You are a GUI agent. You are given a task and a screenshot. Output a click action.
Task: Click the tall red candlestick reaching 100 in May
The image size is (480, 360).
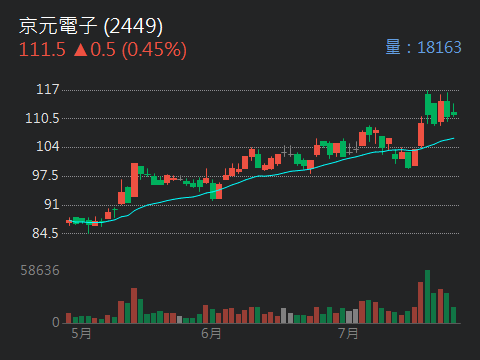tap(134, 180)
